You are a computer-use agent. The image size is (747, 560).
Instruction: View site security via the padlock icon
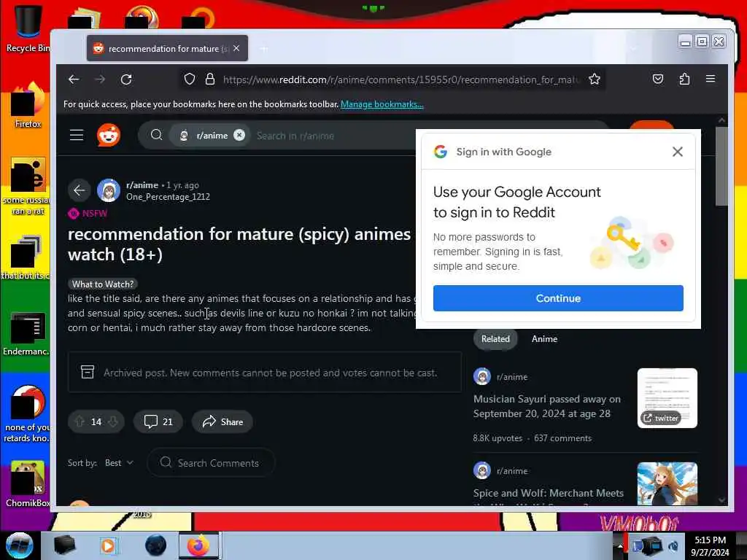(x=209, y=79)
